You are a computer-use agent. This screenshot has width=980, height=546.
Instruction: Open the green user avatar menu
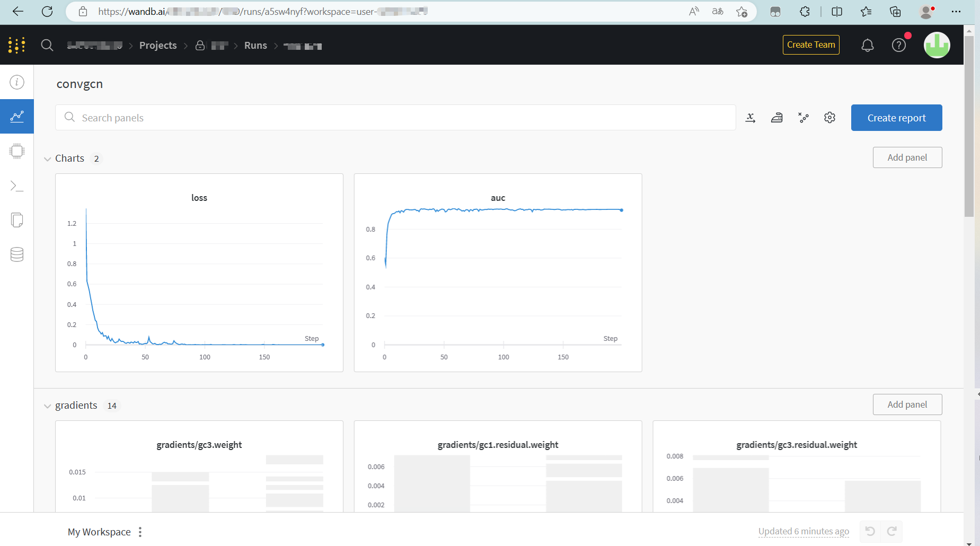[937, 45]
